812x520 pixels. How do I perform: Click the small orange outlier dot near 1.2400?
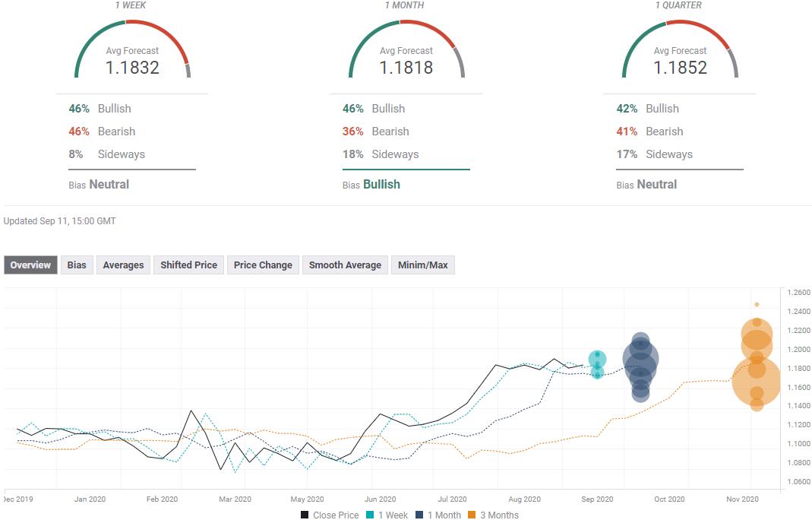coord(757,304)
